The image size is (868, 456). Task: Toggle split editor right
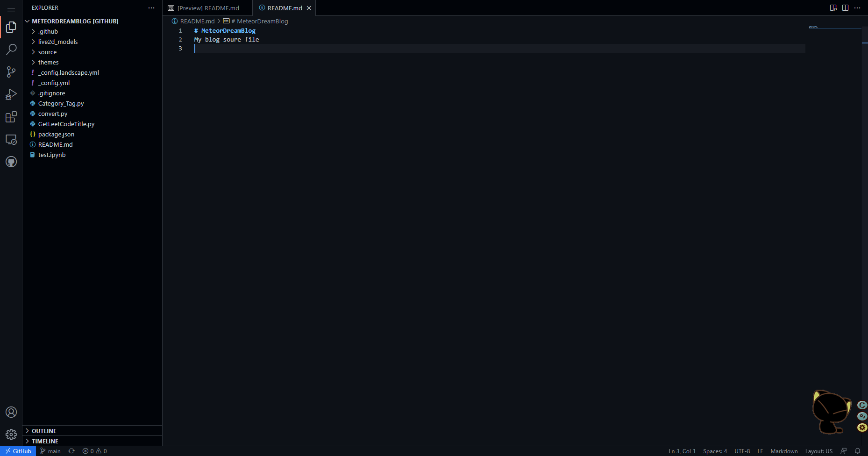point(845,8)
